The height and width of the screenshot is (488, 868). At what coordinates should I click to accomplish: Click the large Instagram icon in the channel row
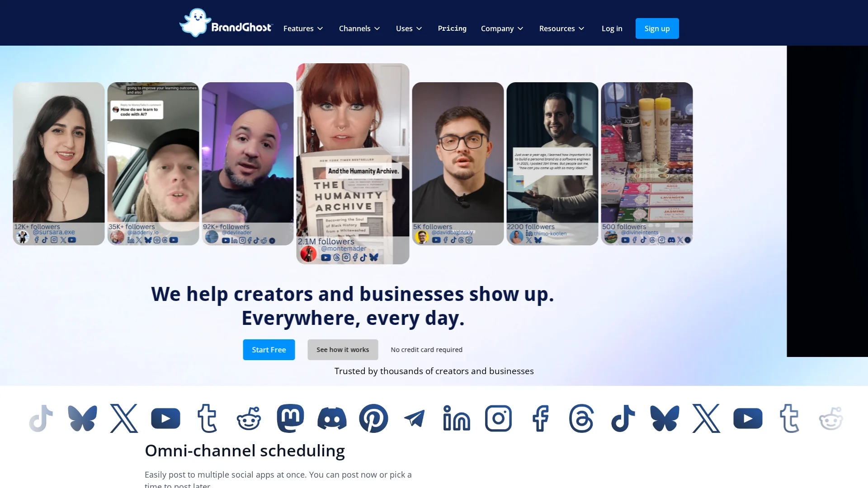pos(498,418)
